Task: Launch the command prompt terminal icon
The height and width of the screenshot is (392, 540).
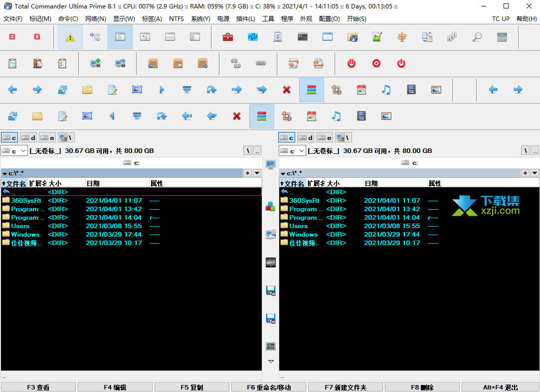Action: (x=303, y=37)
